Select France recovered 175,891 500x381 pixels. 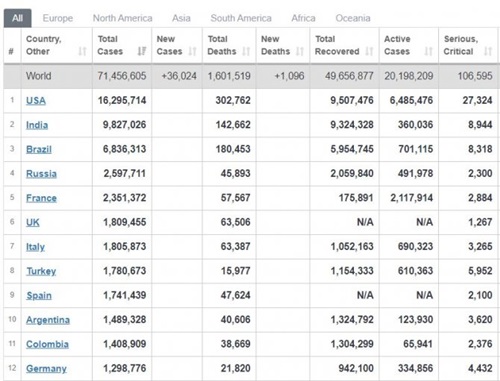(356, 198)
